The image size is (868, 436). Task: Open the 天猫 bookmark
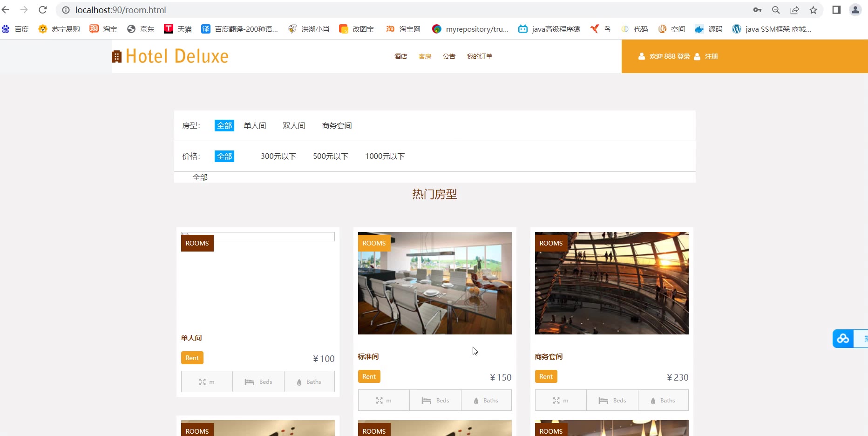point(178,29)
